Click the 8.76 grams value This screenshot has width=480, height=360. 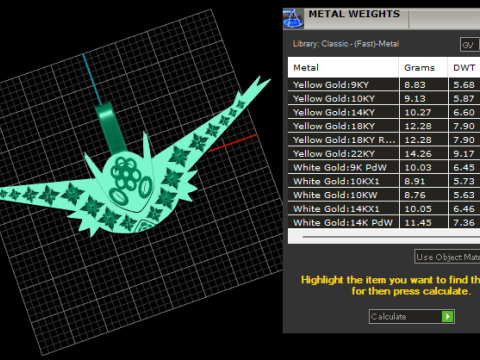point(415,195)
